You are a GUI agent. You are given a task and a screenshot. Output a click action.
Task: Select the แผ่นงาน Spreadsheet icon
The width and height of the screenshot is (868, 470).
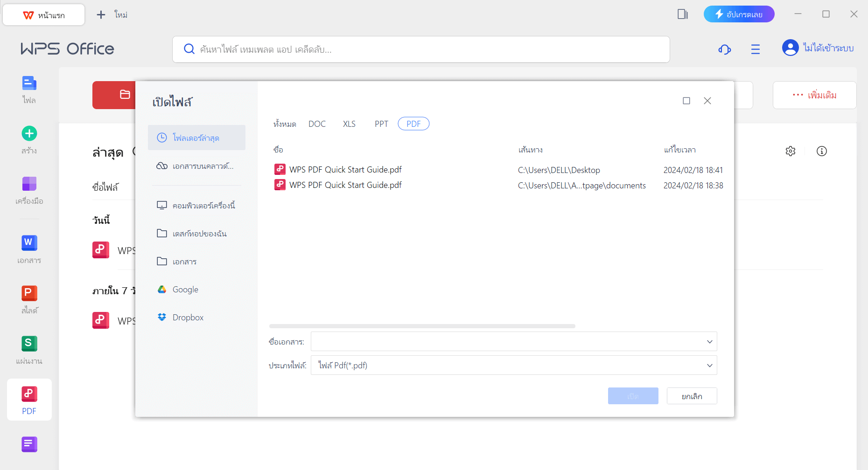(29, 344)
